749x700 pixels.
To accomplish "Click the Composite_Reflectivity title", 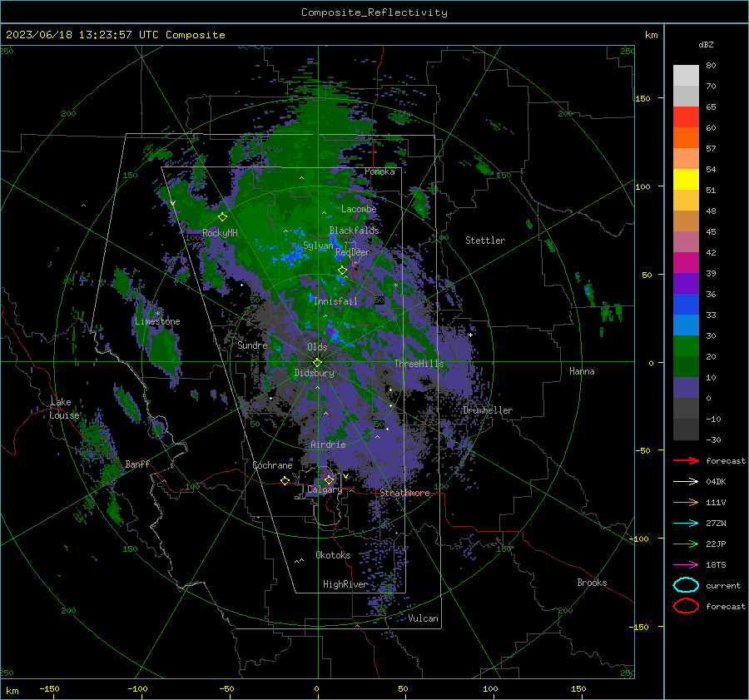I will point(374,12).
